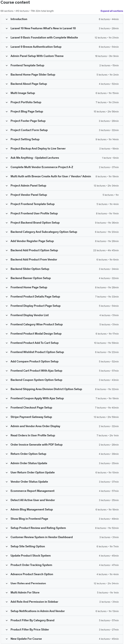Expand Ecommerce Report Management section
Viewport: 124px width, 644px height.
(62, 491)
